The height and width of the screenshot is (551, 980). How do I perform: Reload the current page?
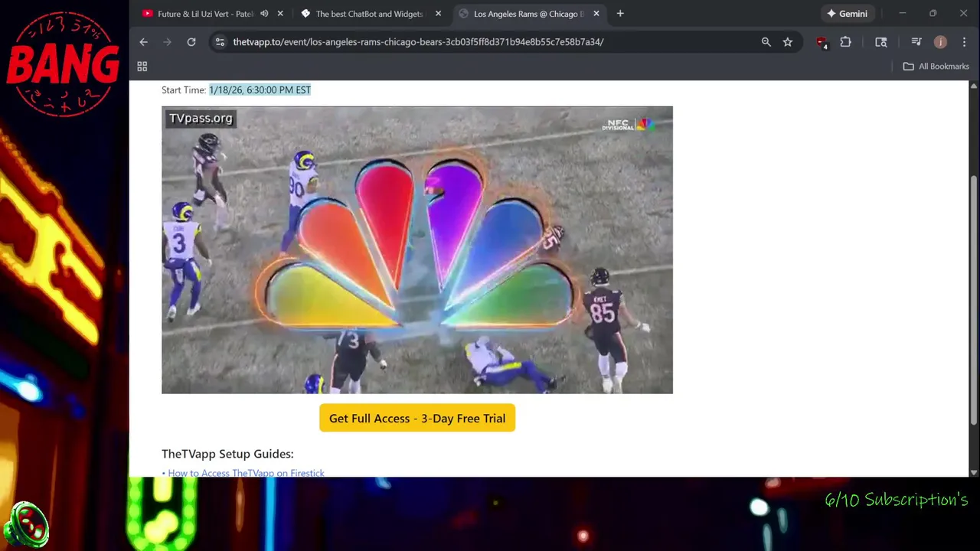(191, 42)
